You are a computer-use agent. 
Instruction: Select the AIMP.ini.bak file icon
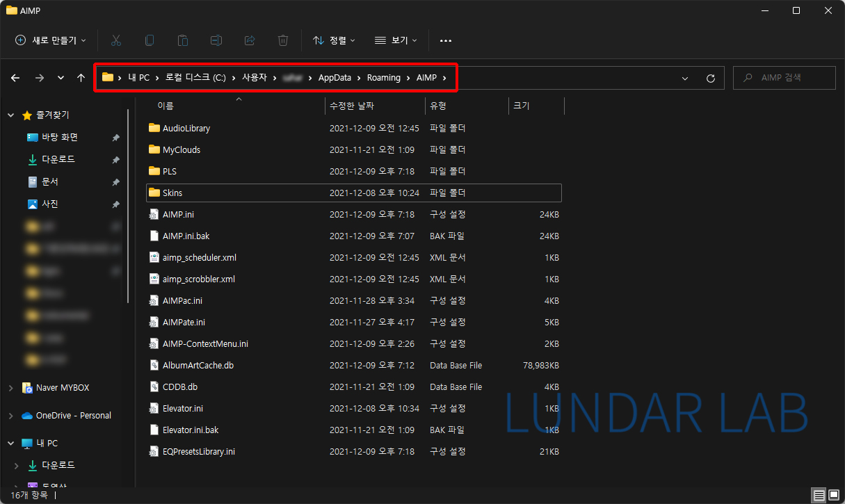[x=154, y=236]
